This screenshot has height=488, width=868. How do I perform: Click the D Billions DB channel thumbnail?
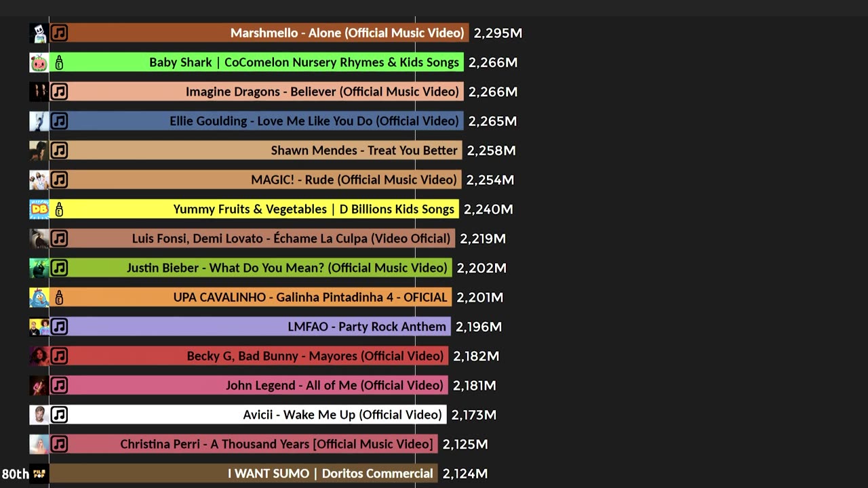coord(39,209)
